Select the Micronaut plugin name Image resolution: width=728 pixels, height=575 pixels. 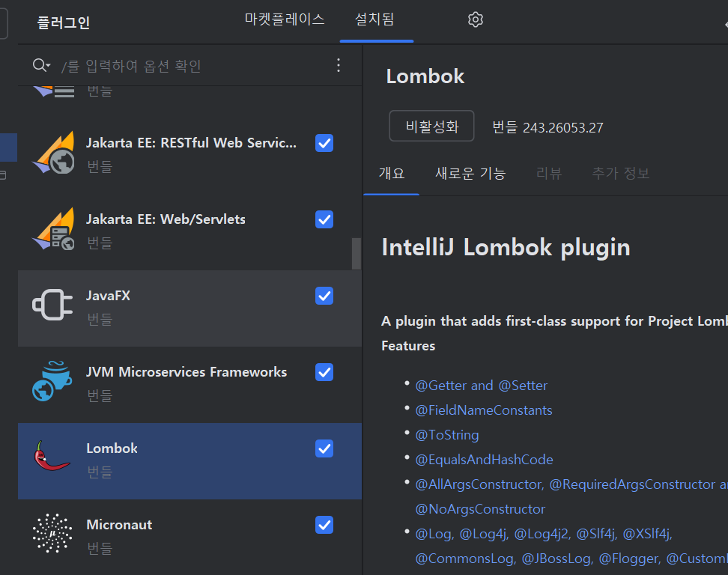[x=119, y=524]
